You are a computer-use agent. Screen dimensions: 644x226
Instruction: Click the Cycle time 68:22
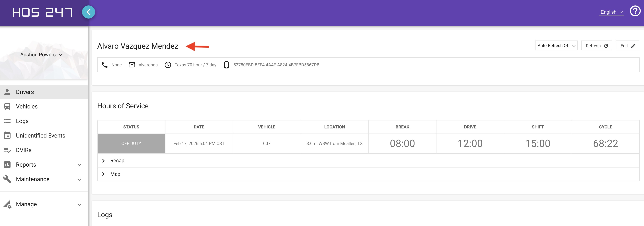[606, 143]
